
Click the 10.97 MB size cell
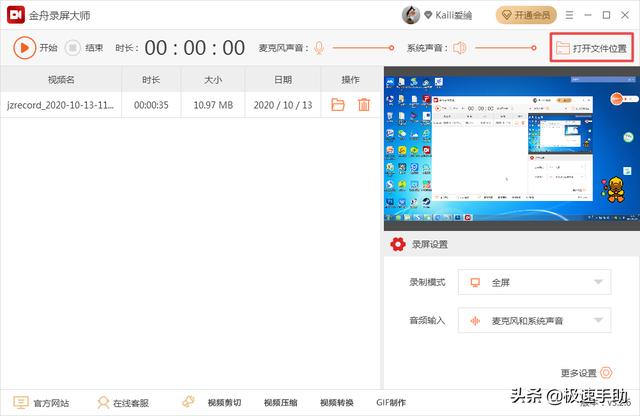(x=213, y=105)
